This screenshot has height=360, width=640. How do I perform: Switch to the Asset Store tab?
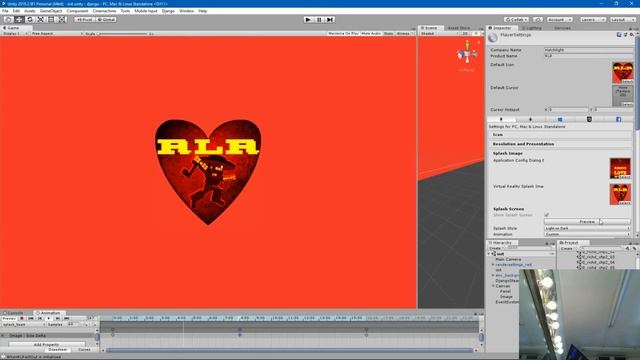click(x=459, y=28)
